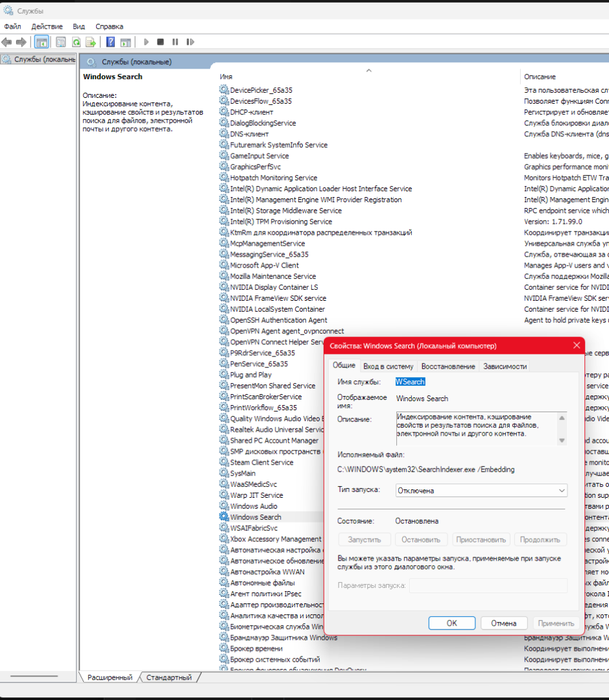Open the 'Восстановление' tab
Screen dimensions: 609x700
447,366
